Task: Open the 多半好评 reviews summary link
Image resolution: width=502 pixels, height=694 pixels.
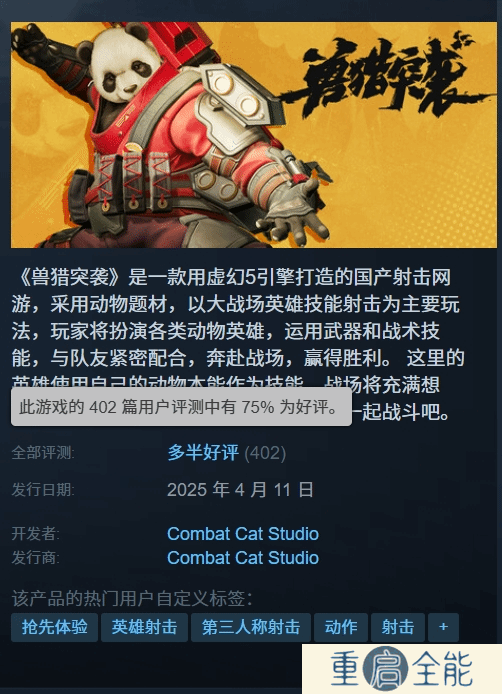Action: coord(203,453)
